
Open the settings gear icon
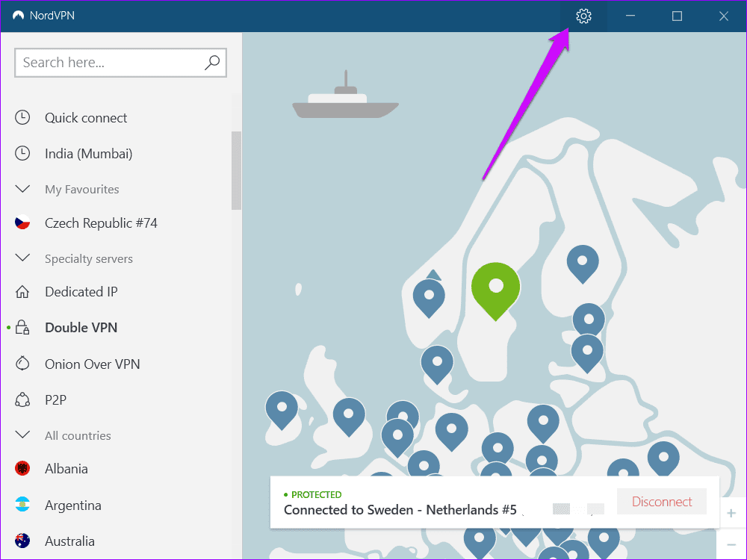click(583, 16)
